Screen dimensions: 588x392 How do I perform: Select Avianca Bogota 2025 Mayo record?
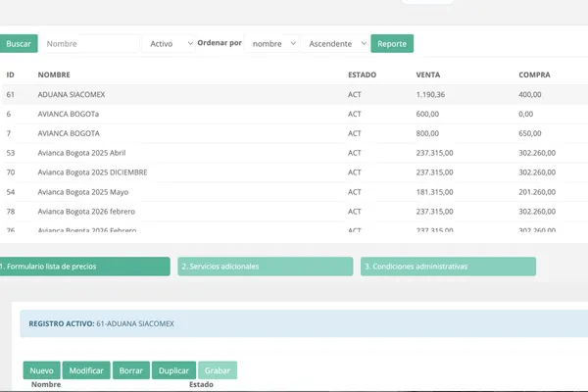[294, 192]
